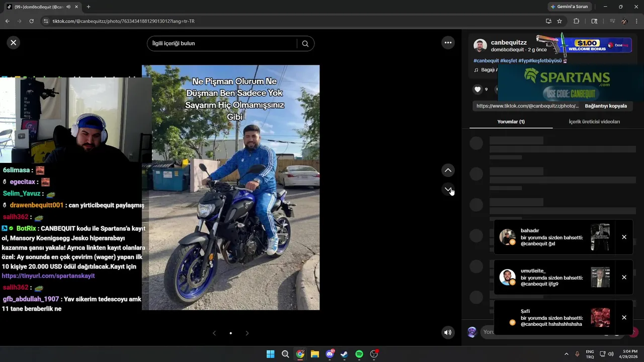Reload the page with refresh icon

click(x=31, y=21)
